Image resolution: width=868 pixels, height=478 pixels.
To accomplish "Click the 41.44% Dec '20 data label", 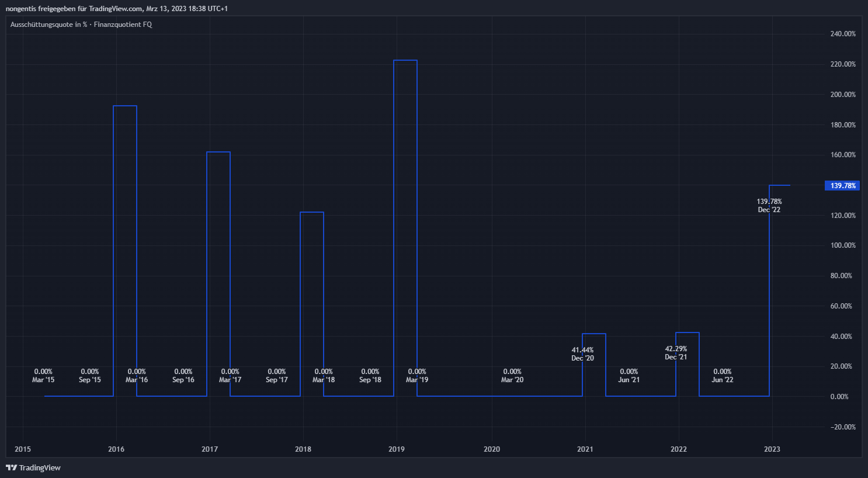I will (x=582, y=354).
